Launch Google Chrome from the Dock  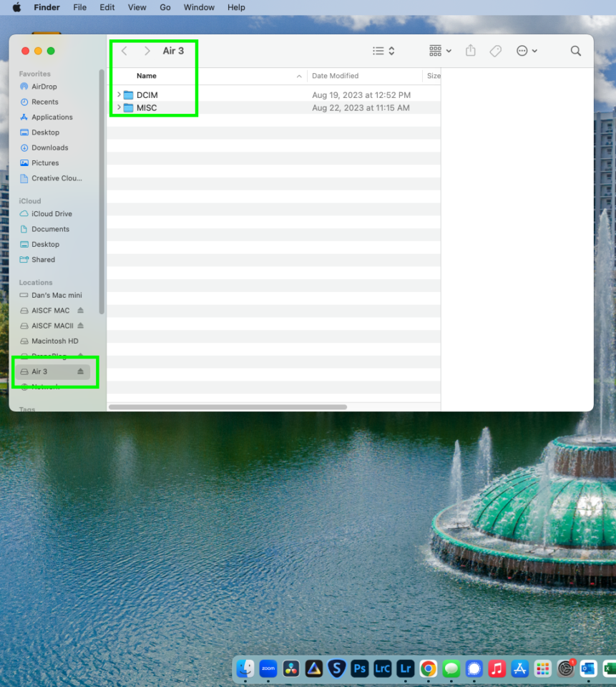pyautogui.click(x=428, y=669)
